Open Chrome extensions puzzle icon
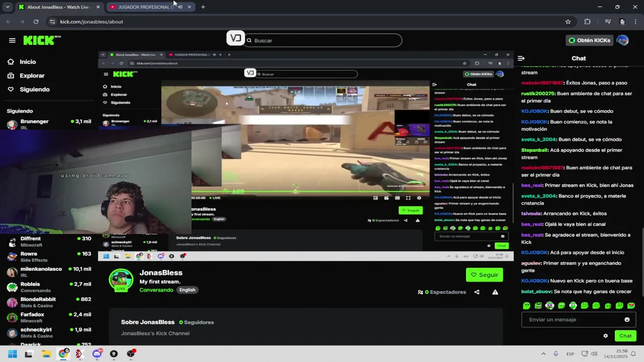 587,22
